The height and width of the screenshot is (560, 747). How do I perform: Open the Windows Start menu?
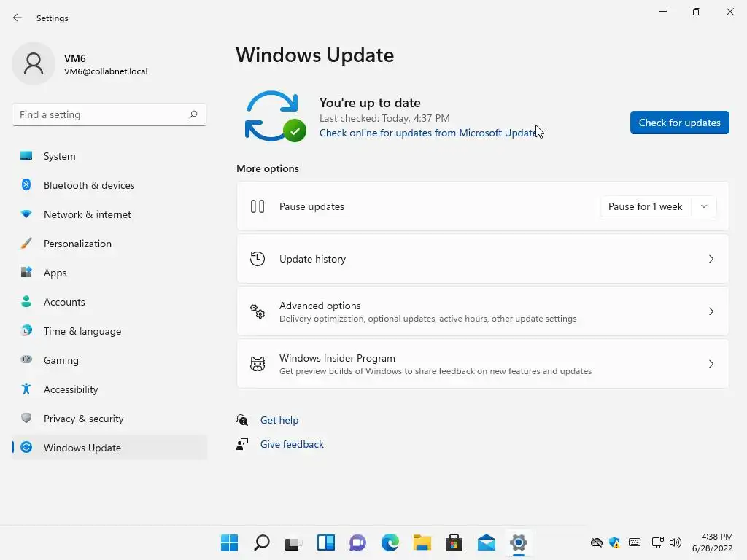click(229, 542)
